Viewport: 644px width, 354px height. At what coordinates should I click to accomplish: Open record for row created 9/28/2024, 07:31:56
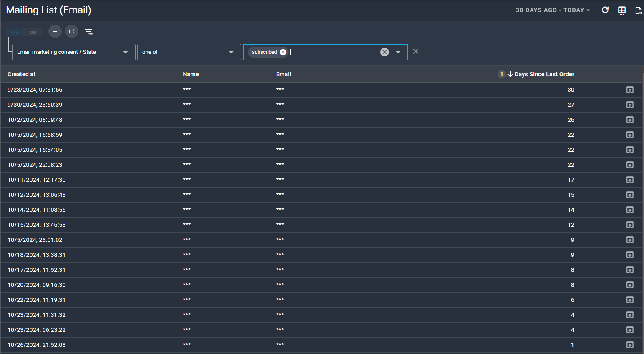(630, 90)
